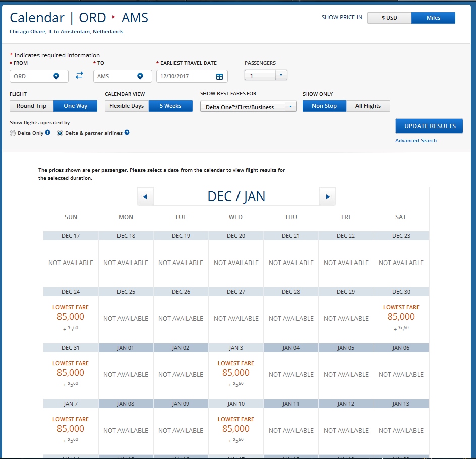Switch price display to $ USD
The width and height of the screenshot is (476, 459).
pos(389,18)
